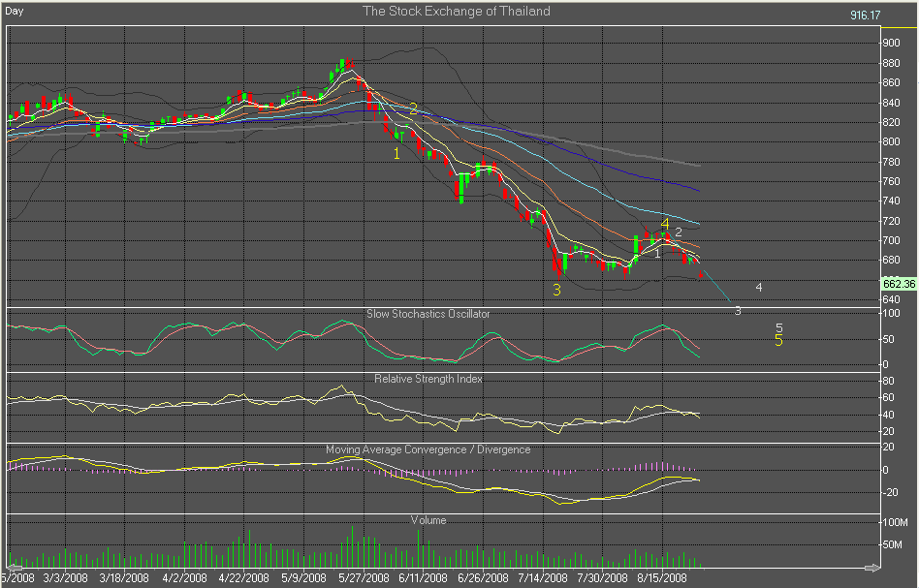Click the "Day" timeframe label

click(15, 11)
